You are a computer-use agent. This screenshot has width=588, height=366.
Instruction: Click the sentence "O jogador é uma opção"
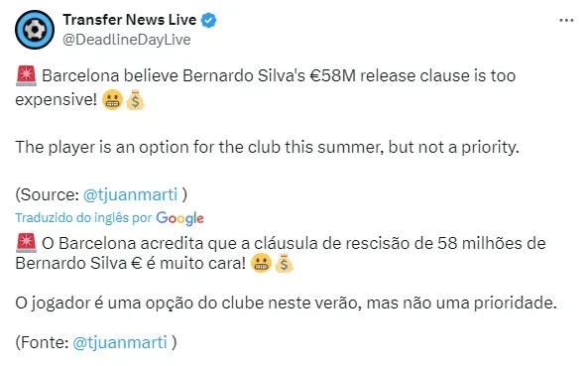[x=286, y=303]
